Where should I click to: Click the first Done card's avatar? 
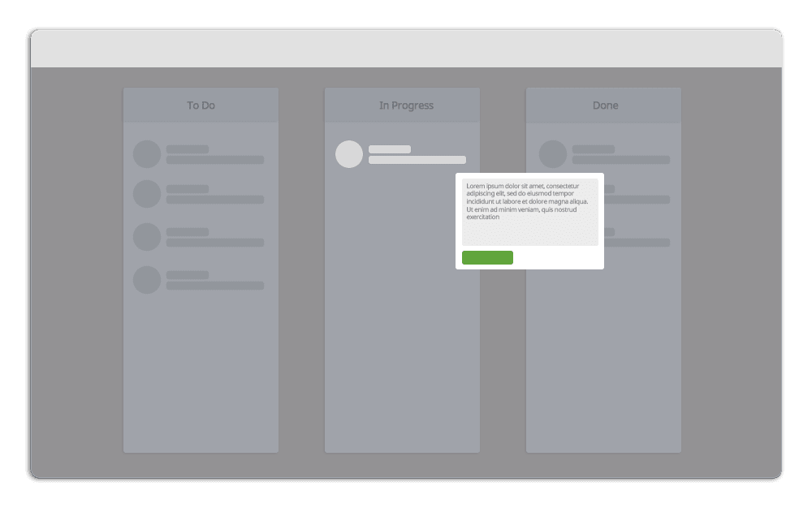click(553, 154)
